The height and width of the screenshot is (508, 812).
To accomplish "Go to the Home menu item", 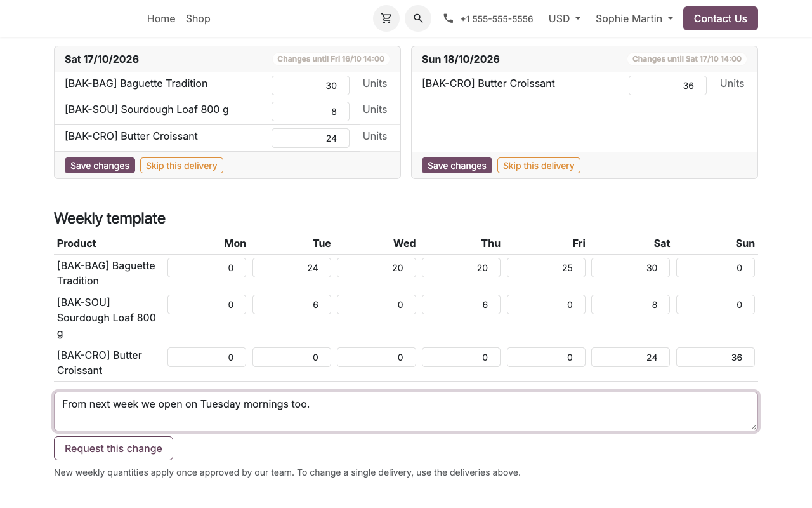I will coord(161,18).
